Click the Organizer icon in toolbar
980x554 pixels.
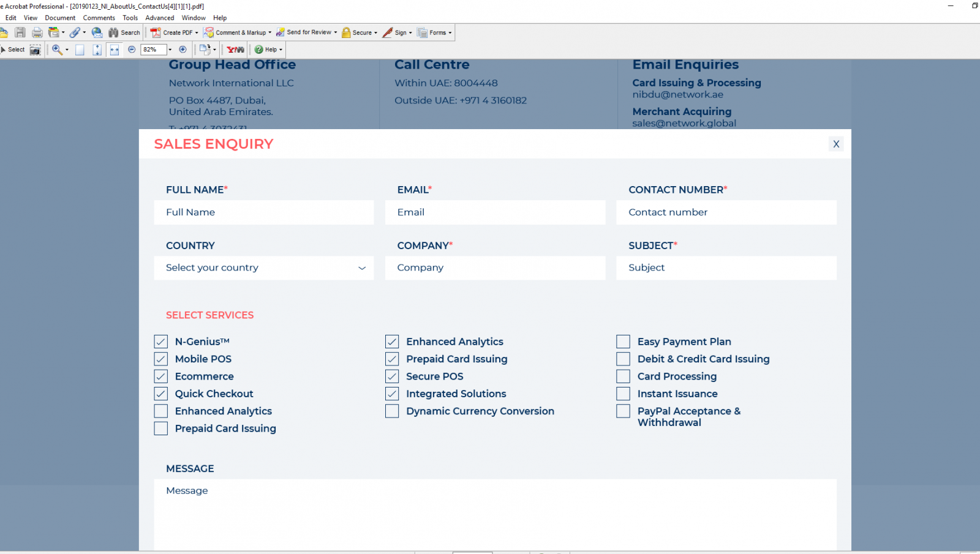click(x=54, y=32)
